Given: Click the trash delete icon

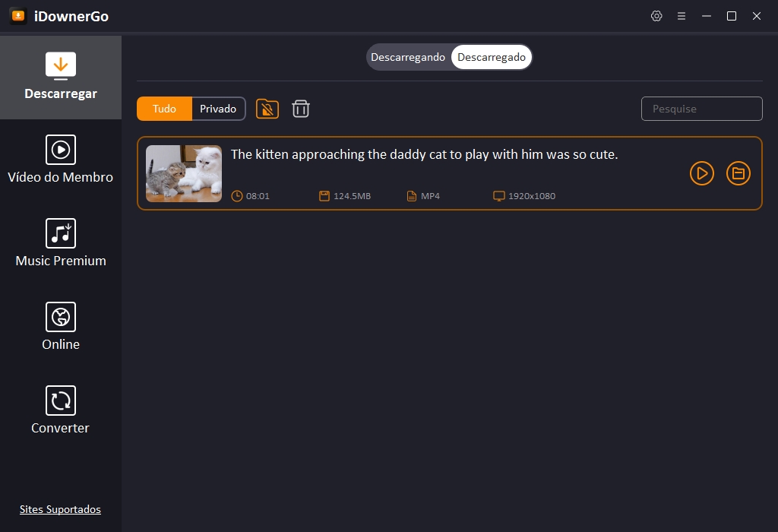Looking at the screenshot, I should 301,109.
